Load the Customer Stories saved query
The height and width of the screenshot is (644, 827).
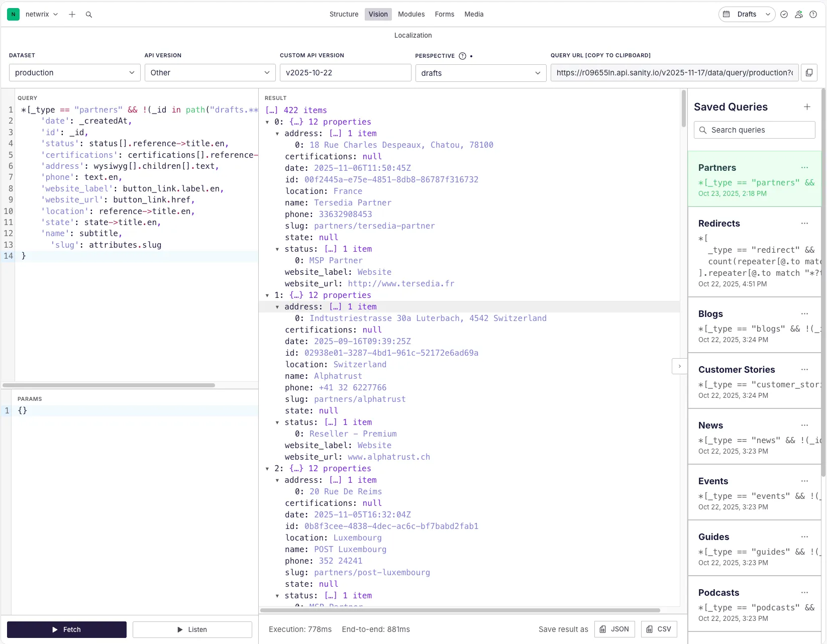click(754, 381)
